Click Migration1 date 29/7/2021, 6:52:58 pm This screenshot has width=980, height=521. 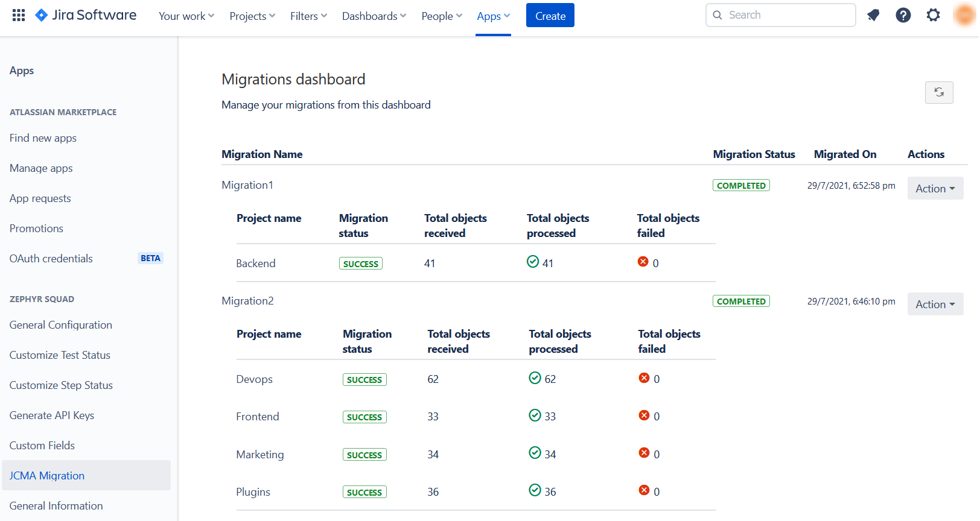[x=851, y=186]
